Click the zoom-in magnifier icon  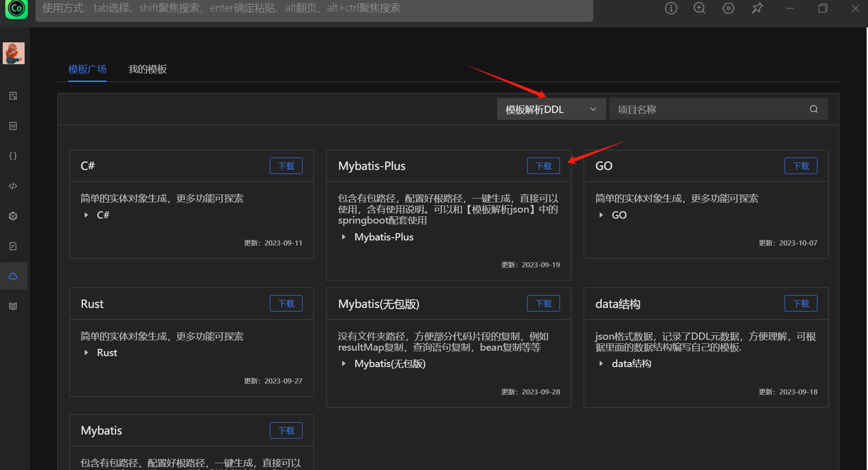(x=699, y=8)
